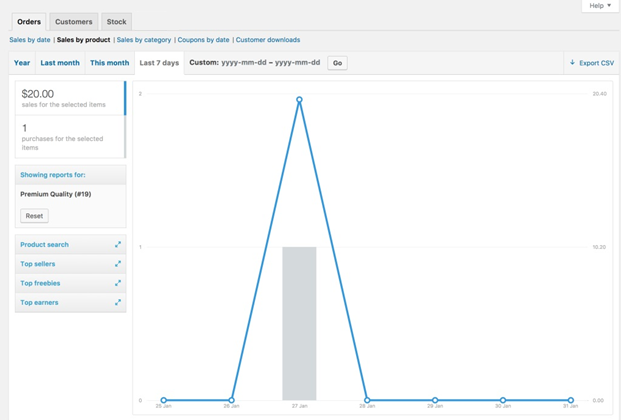621x420 pixels.
Task: Expand the Top sellers arrow icon
Action: click(118, 264)
